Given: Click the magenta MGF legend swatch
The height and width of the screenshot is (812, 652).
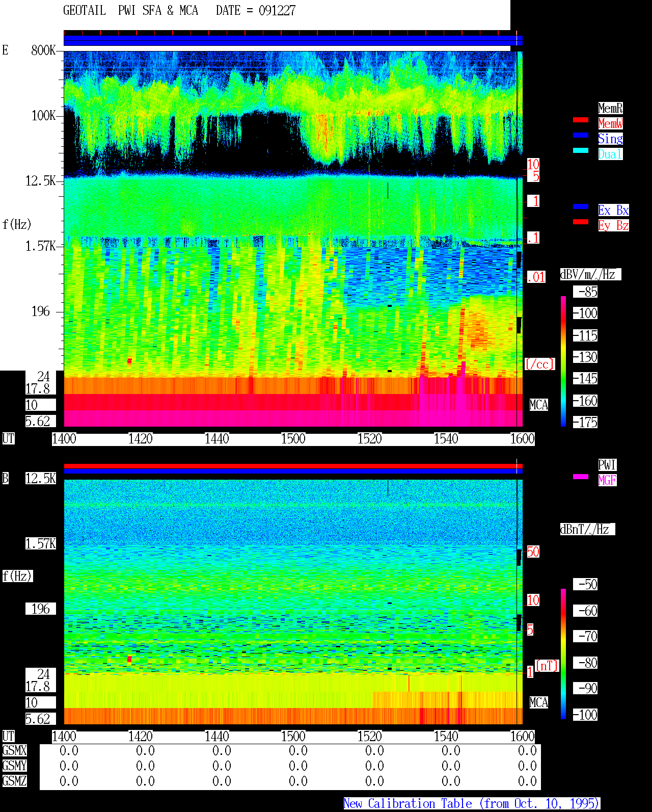Looking at the screenshot, I should coord(581,477).
